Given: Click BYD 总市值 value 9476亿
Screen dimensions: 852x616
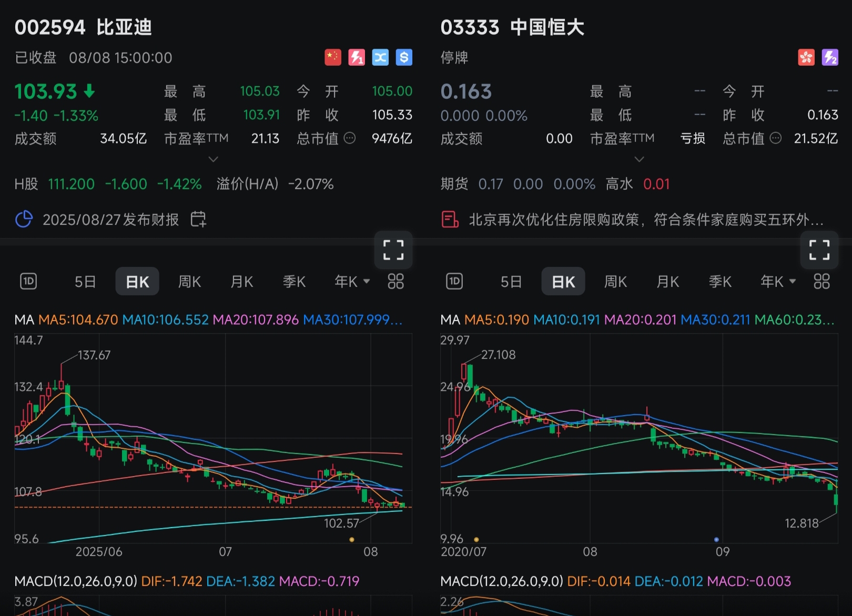Looking at the screenshot, I should pyautogui.click(x=392, y=138).
